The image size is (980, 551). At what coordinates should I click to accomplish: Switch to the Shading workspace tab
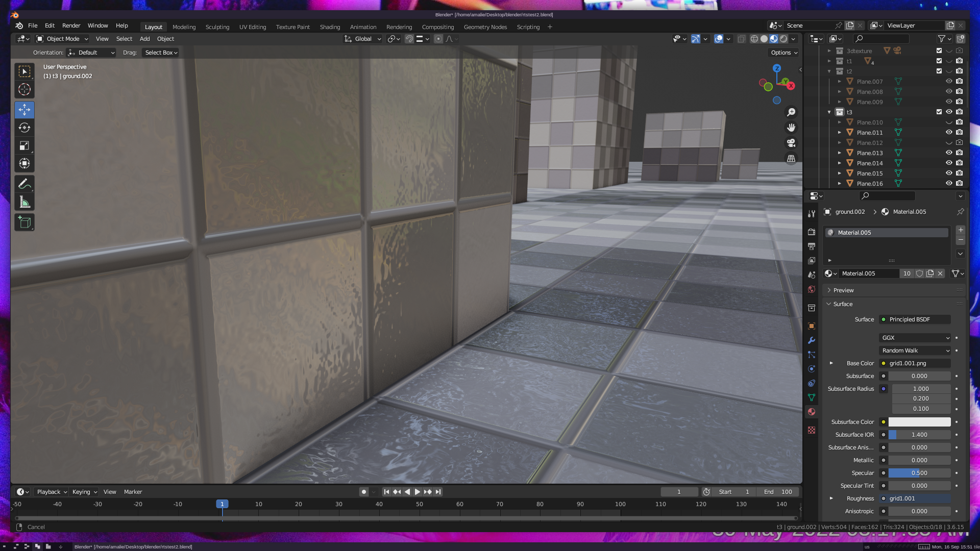pos(330,27)
